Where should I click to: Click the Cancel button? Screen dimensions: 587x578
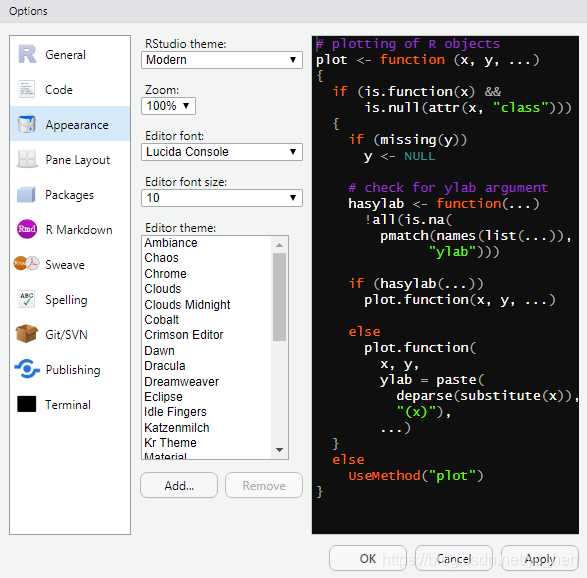tap(454, 558)
